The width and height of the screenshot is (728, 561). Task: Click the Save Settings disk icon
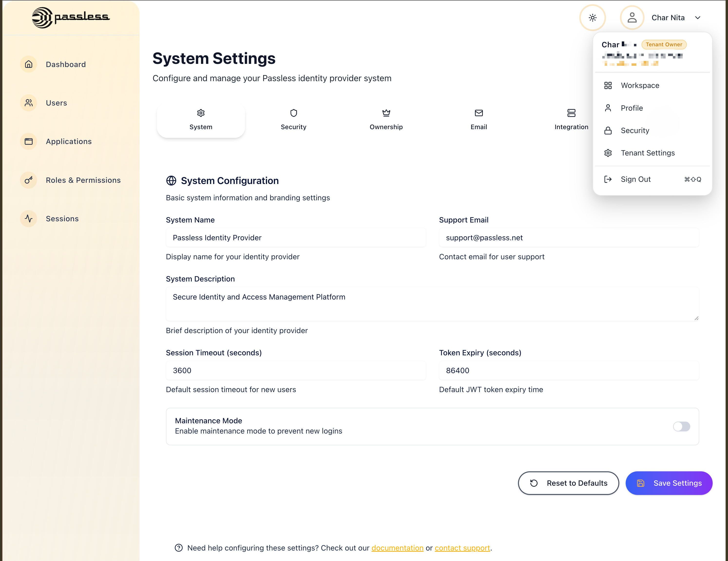click(x=640, y=483)
